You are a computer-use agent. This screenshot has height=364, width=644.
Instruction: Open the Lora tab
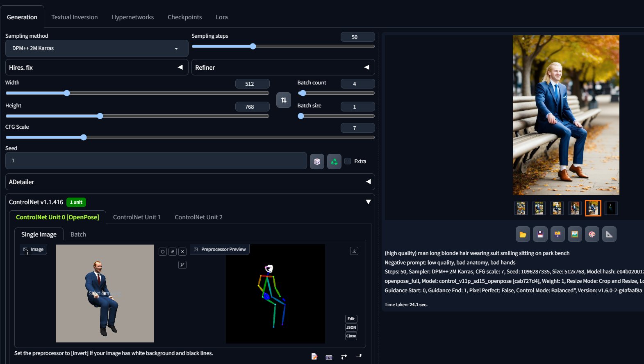222,17
